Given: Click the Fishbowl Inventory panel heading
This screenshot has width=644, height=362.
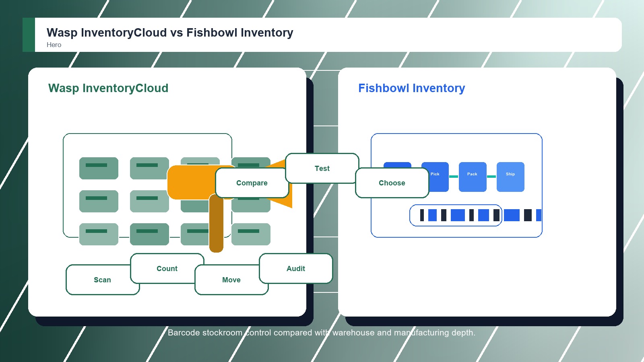Looking at the screenshot, I should tap(412, 88).
